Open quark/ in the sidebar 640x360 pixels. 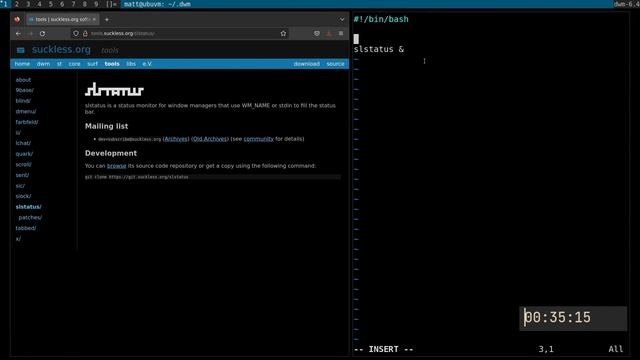click(x=24, y=153)
